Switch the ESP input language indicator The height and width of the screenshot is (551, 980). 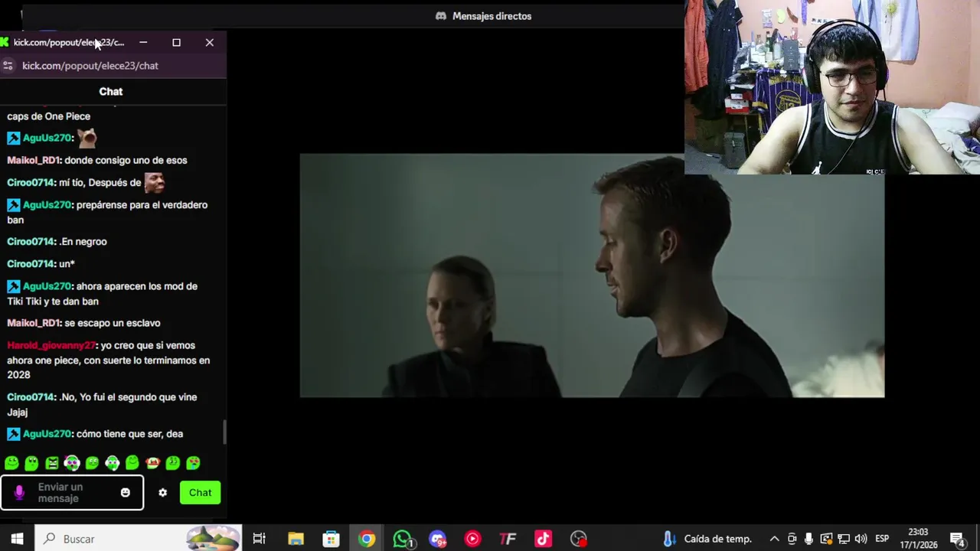881,539
